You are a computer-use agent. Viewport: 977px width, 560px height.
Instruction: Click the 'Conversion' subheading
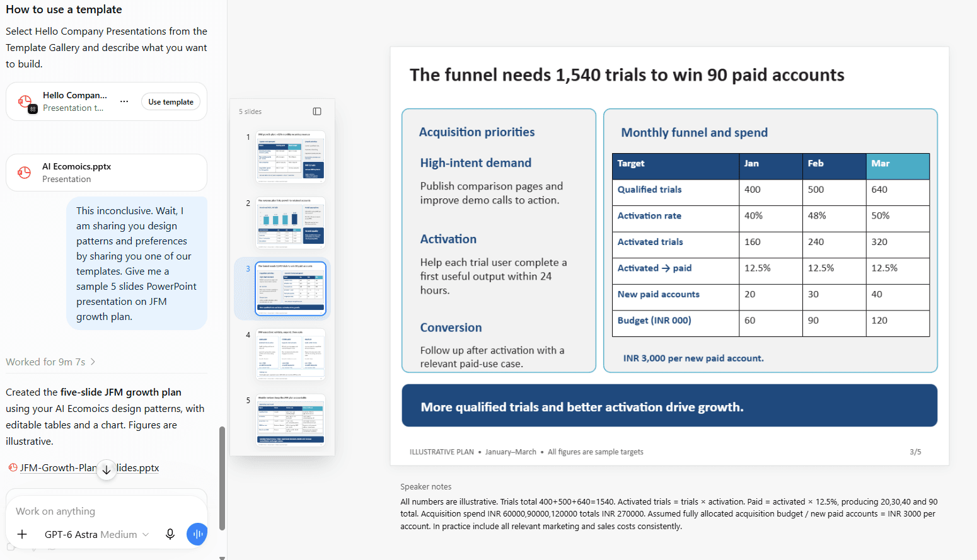point(451,328)
